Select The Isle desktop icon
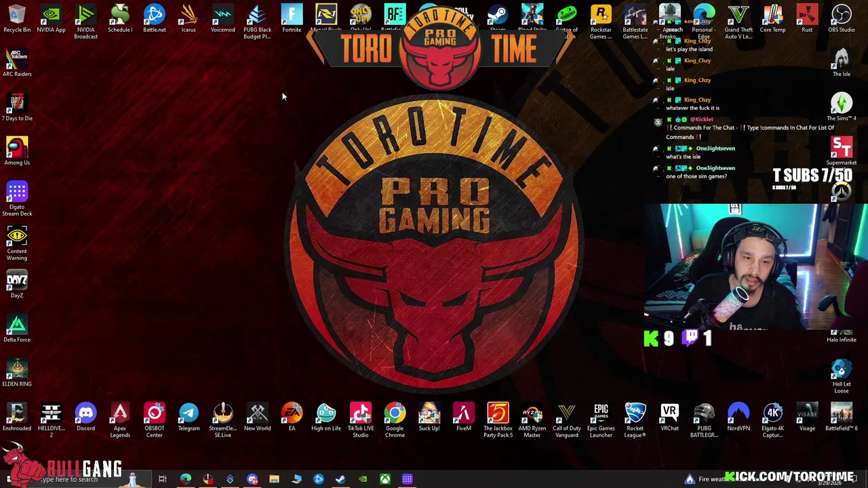Image resolution: width=868 pixels, height=488 pixels. tap(841, 62)
